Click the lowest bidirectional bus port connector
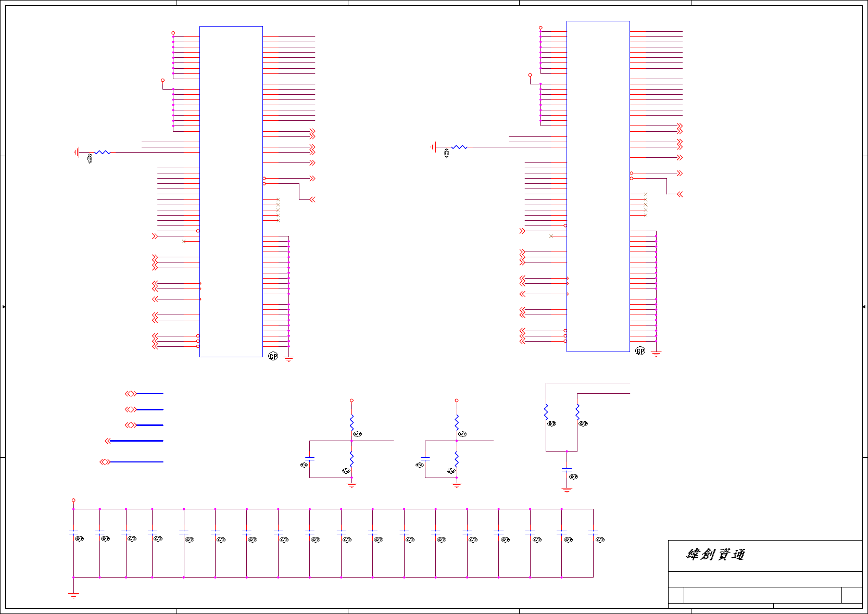Screen dimensions: 868x614 [x=105, y=462]
